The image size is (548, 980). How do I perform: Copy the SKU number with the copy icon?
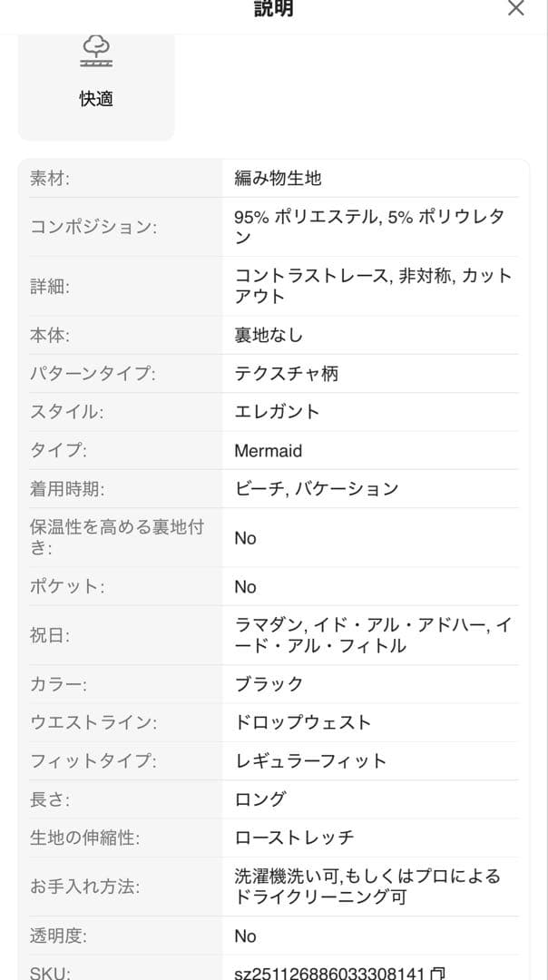point(438,973)
